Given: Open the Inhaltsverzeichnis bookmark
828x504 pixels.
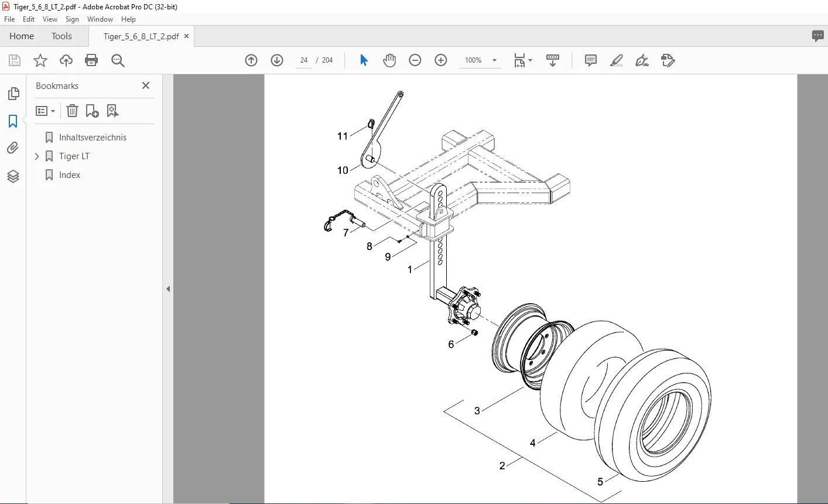Looking at the screenshot, I should pos(93,138).
